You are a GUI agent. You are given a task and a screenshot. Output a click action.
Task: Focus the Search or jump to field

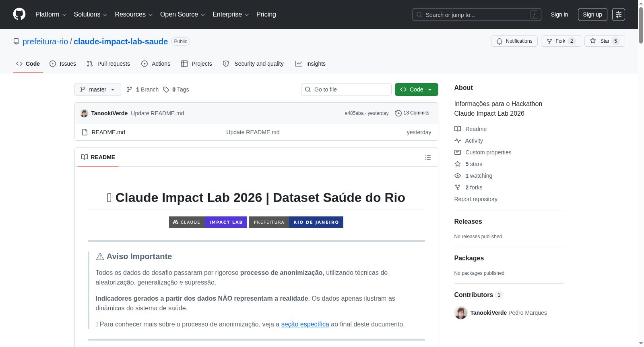tap(477, 15)
